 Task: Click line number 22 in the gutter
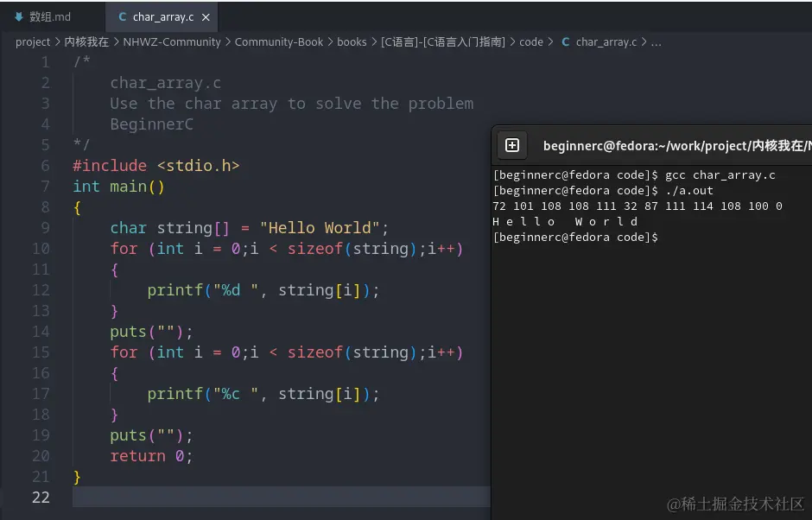41,498
